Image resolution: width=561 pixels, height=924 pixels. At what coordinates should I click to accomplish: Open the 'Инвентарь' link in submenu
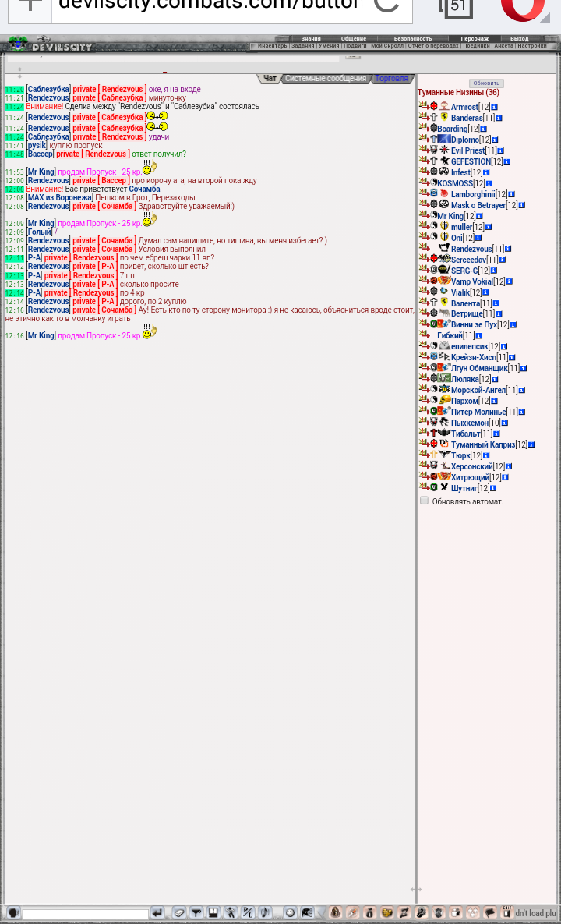(x=272, y=46)
